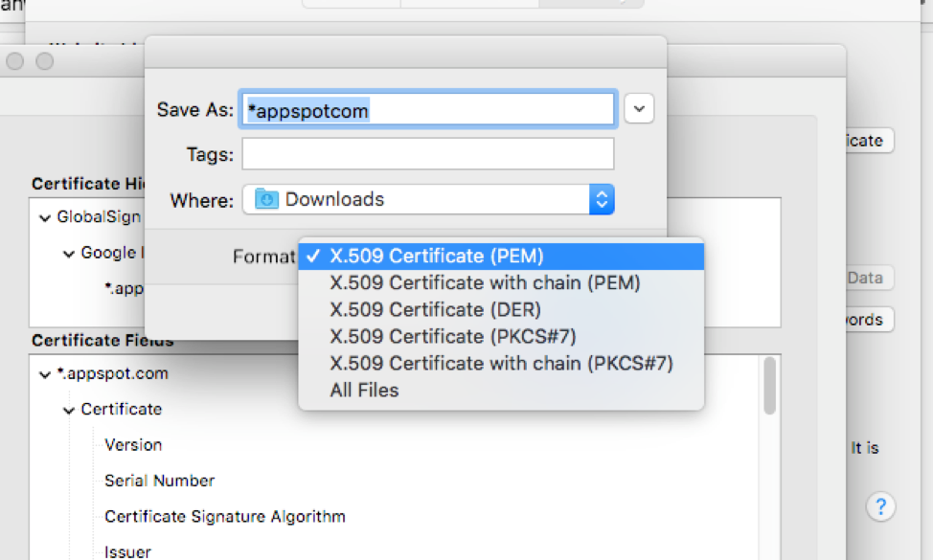This screenshot has width=933, height=560.
Task: Collapse the *.appspot.com certificate fields node
Action: [44, 374]
